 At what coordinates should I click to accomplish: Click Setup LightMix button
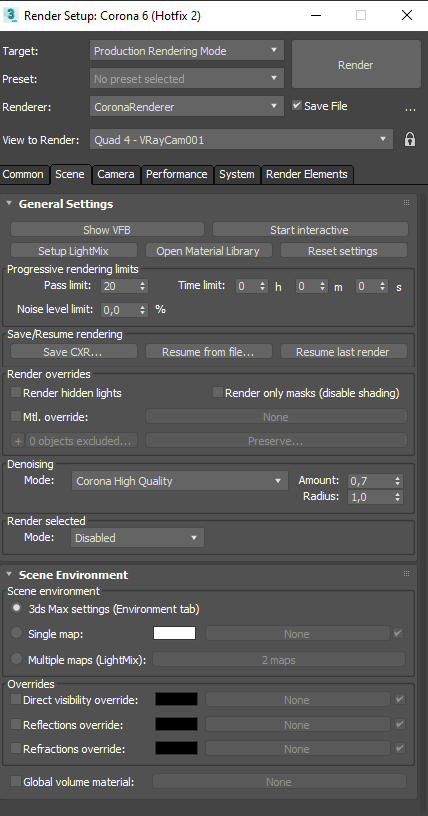(x=73, y=250)
